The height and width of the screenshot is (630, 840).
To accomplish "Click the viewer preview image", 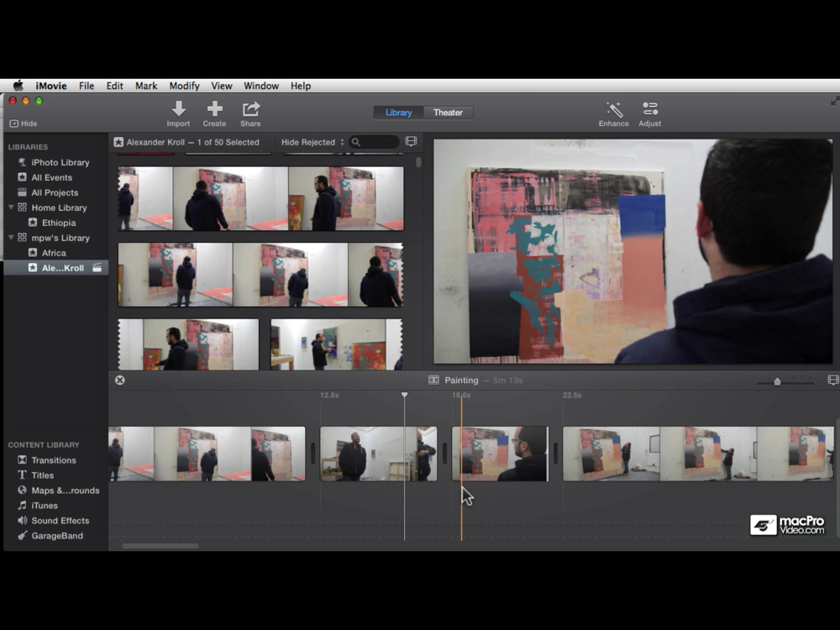I will [x=633, y=252].
